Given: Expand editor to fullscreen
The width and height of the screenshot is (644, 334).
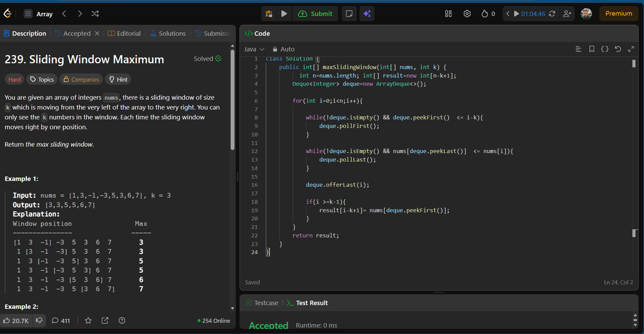Looking at the screenshot, I should pyautogui.click(x=631, y=49).
